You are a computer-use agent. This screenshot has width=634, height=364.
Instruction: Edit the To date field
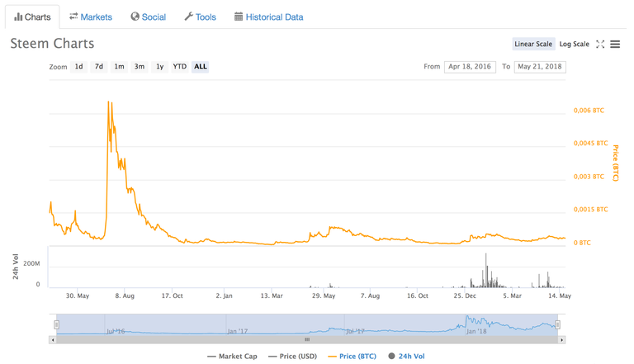540,67
